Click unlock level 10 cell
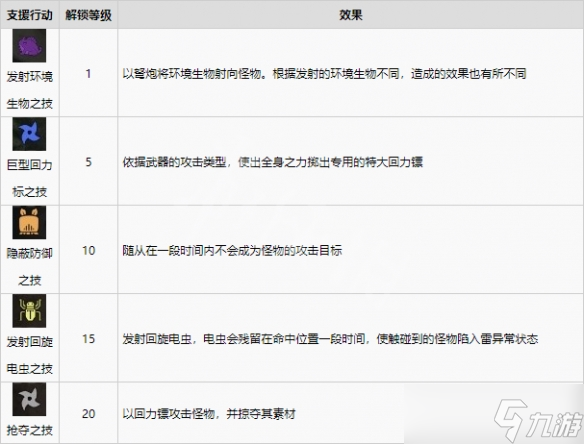The image size is (584, 444). (x=89, y=250)
